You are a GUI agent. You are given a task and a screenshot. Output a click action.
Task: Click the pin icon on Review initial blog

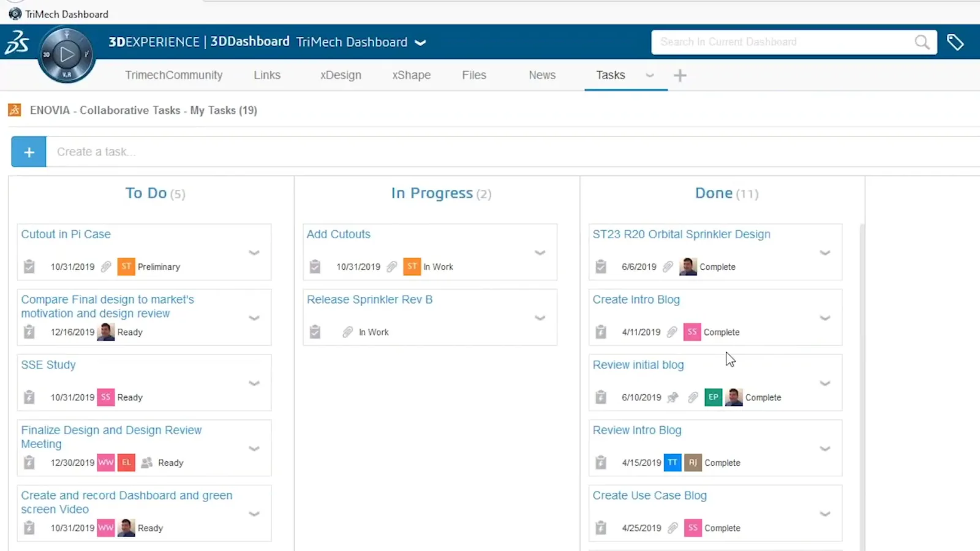673,397
